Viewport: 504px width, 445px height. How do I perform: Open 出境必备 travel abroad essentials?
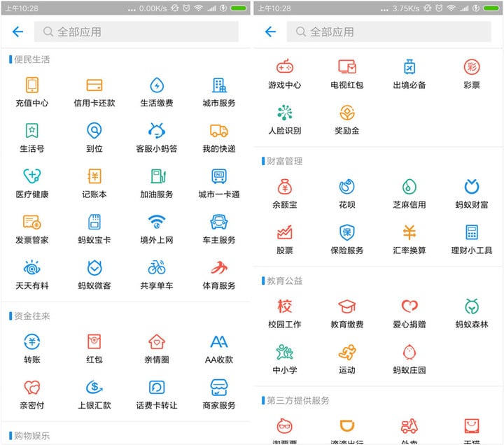(x=409, y=66)
